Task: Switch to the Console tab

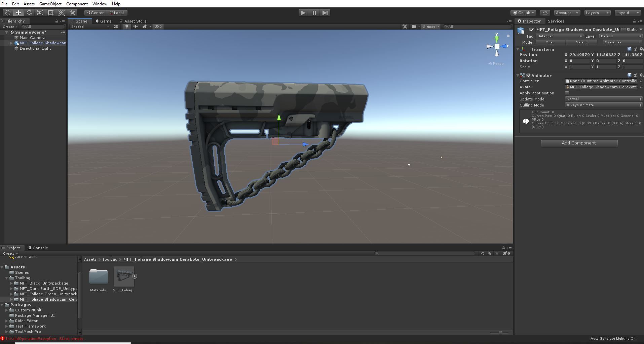Action: 38,248
